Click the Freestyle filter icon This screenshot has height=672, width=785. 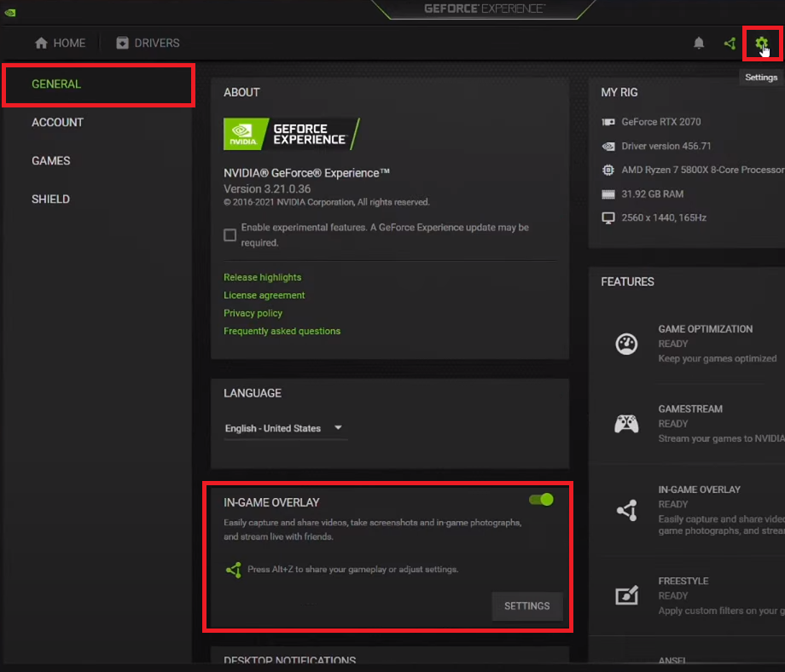pos(626,595)
